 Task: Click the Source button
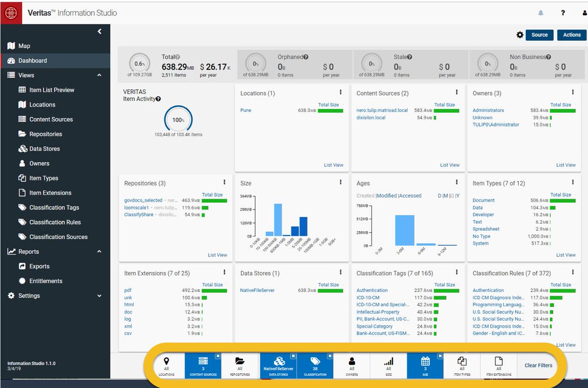click(x=539, y=35)
